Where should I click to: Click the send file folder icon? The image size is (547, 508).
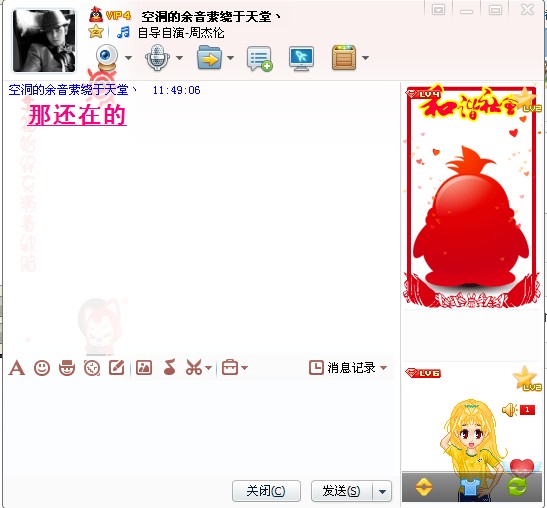(x=209, y=58)
